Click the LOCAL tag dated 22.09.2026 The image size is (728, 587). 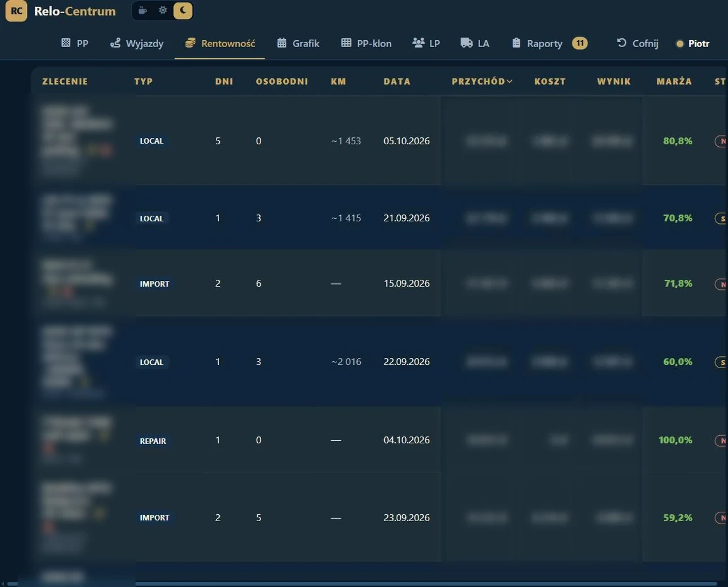(152, 362)
